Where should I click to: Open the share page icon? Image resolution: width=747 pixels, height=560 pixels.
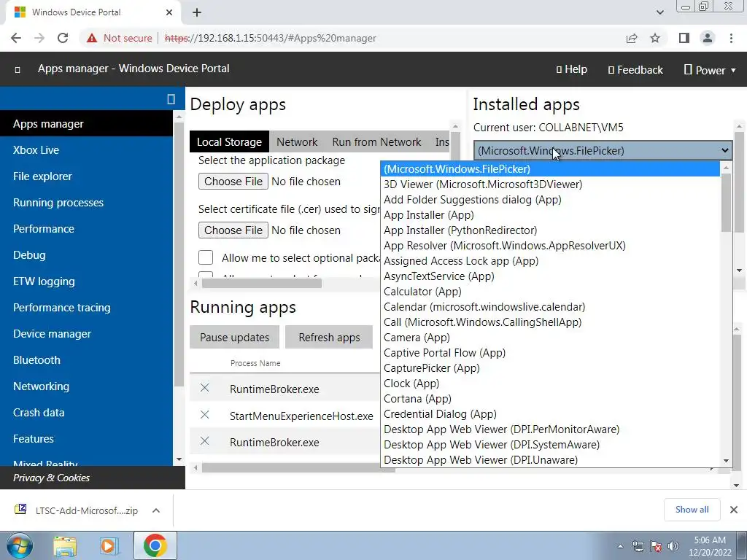pos(632,38)
